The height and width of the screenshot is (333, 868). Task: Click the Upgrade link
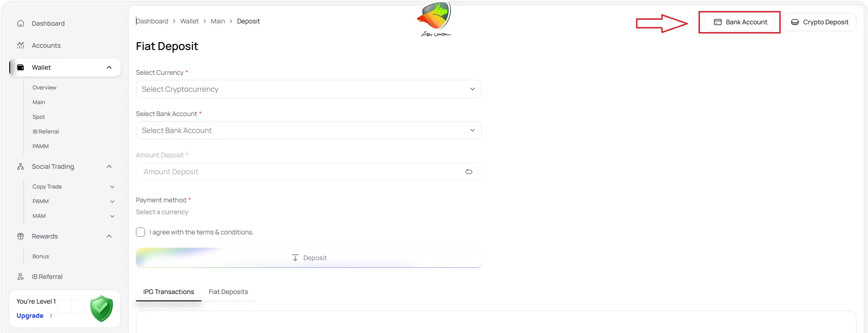[30, 316]
